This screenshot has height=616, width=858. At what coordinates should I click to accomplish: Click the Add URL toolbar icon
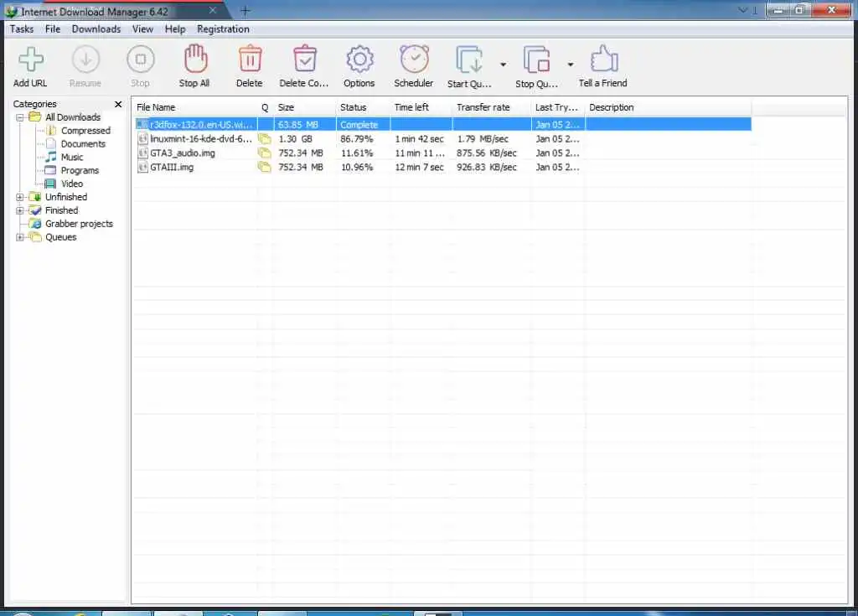(x=31, y=60)
